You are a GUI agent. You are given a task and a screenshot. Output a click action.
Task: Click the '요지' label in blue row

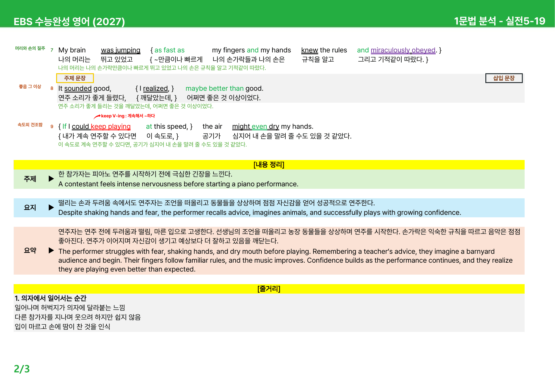click(x=30, y=208)
